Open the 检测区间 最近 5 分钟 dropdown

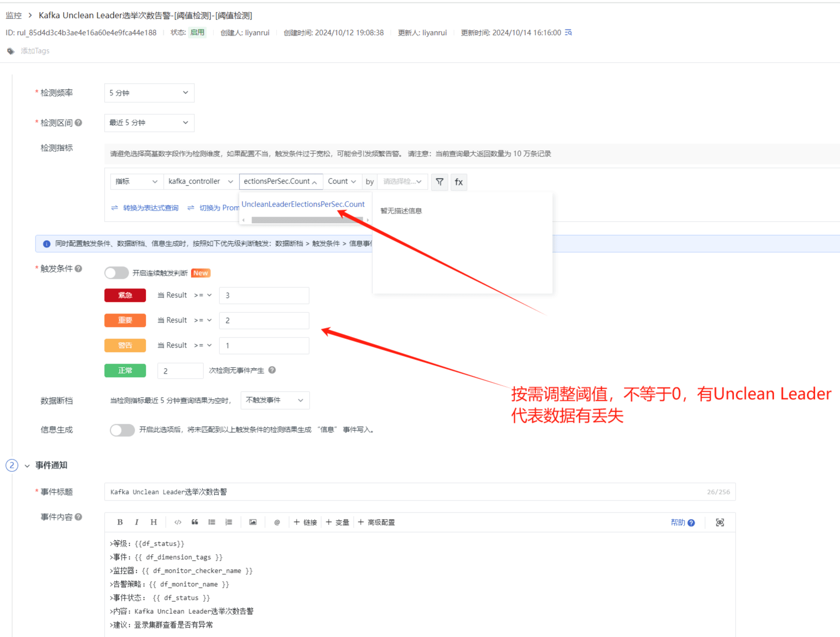[x=149, y=122]
